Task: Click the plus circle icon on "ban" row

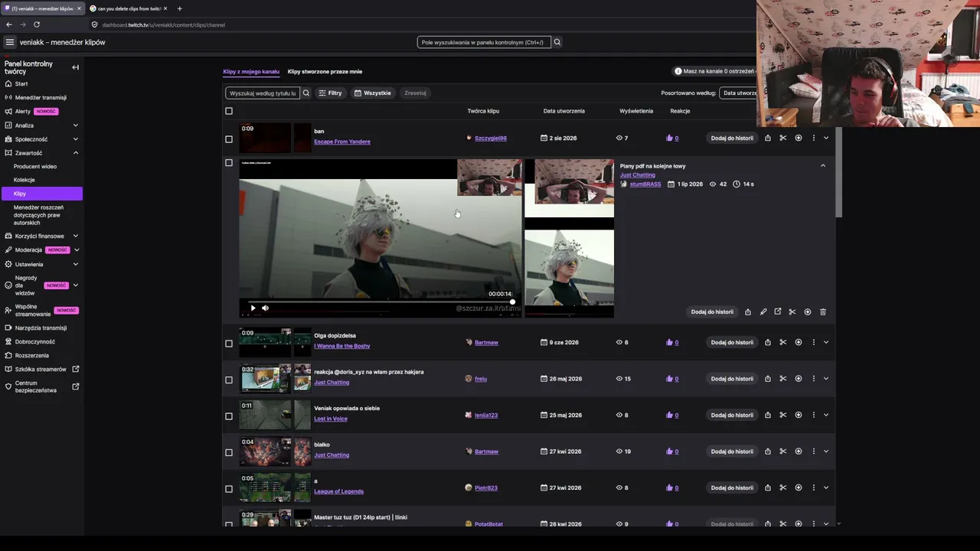Action: [x=799, y=139]
